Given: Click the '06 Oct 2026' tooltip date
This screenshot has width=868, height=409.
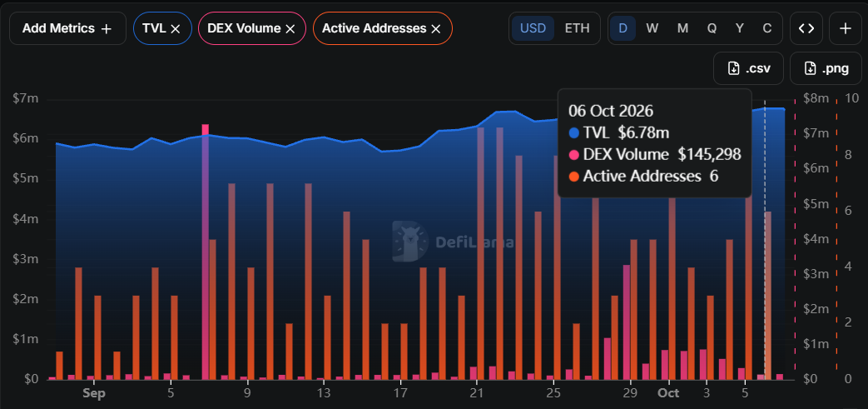Looking at the screenshot, I should tap(611, 111).
